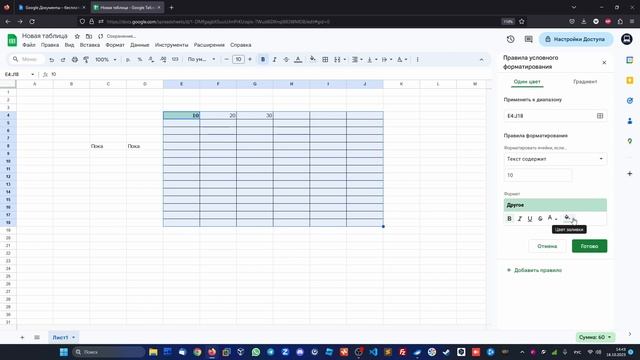Decrease font size with minus button
The height and width of the screenshot is (360, 640).
[227, 60]
